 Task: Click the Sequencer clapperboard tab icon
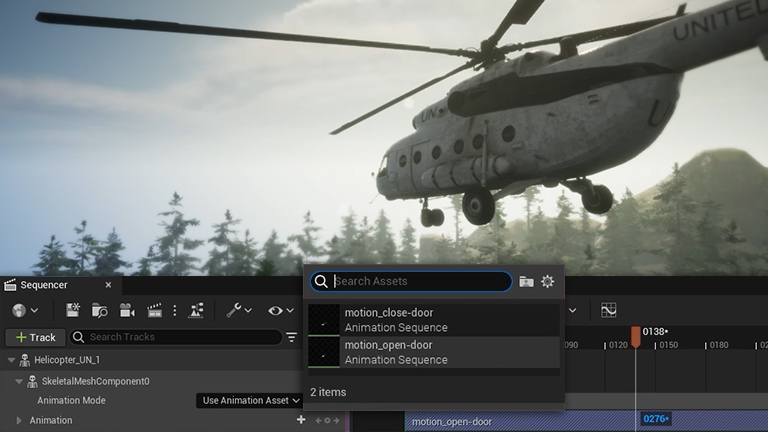point(10,285)
